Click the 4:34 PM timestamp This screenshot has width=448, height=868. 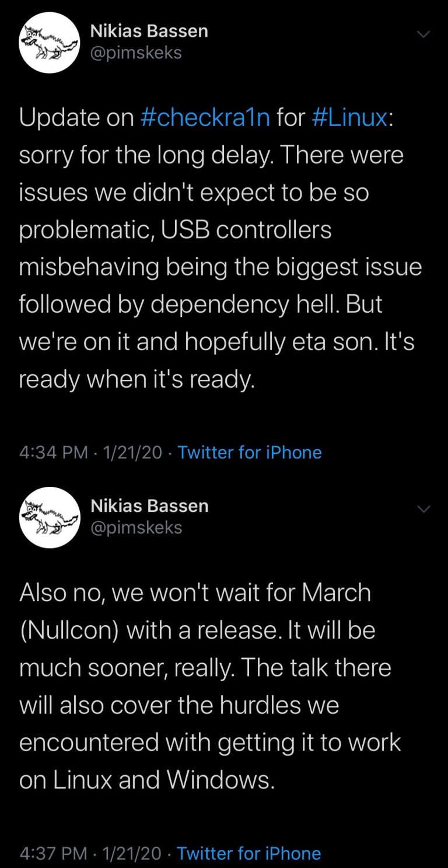[54, 452]
